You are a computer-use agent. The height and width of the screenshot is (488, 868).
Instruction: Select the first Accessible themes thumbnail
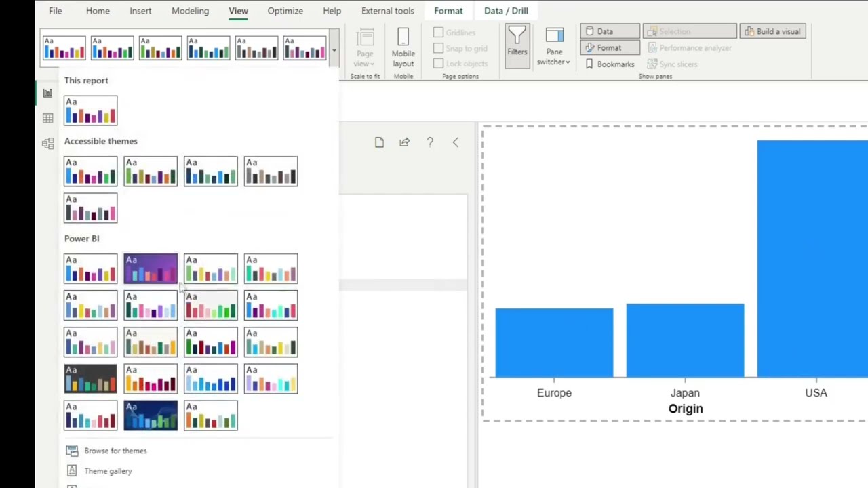pos(90,171)
